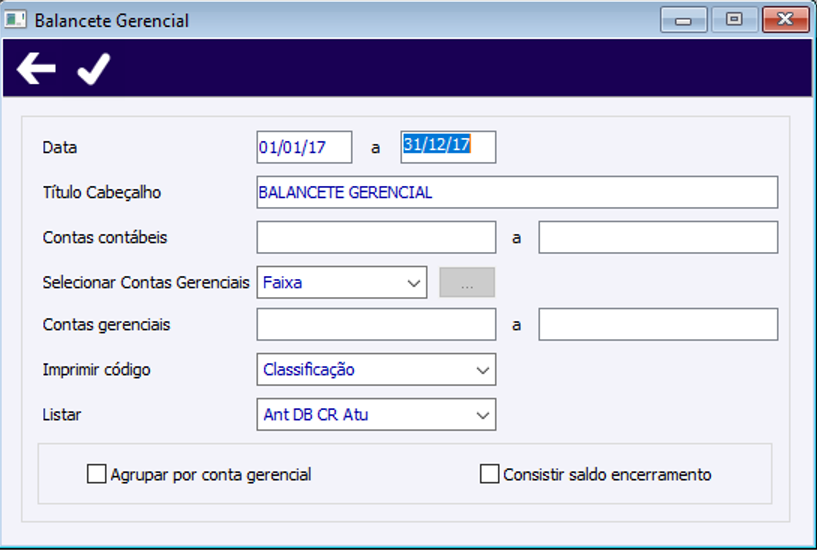Screen dimensions: 817x550
Task: Click the back arrow icon
Action: [36, 69]
